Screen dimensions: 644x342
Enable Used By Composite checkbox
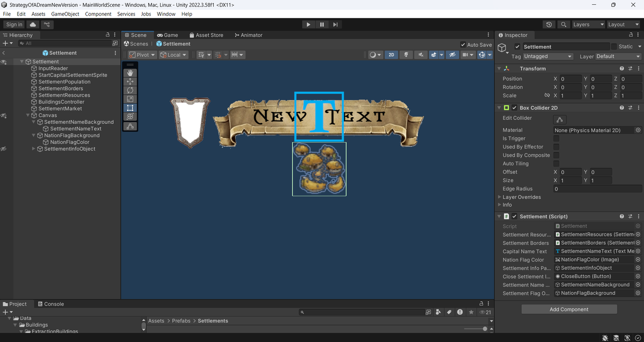[557, 155]
